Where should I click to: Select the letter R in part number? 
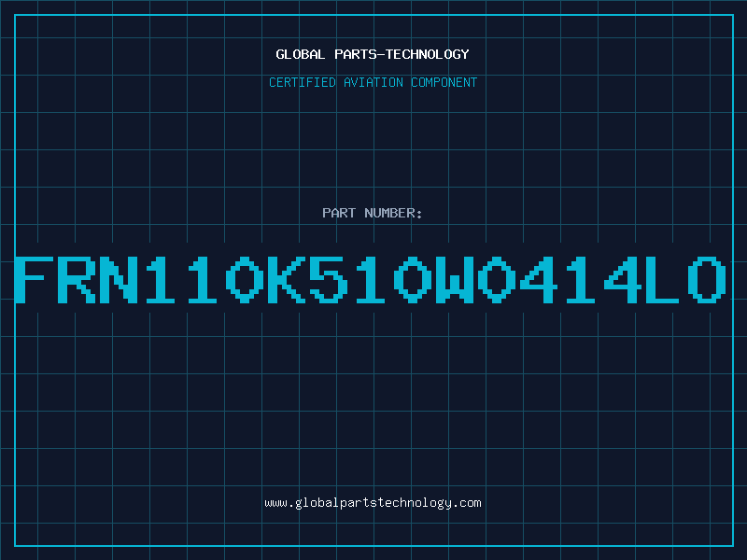tap(77, 279)
